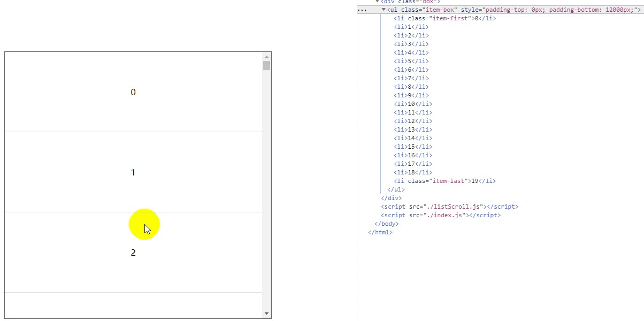This screenshot has width=644, height=321.
Task: Select the <li>12</li> DOM node
Action: [x=413, y=121]
